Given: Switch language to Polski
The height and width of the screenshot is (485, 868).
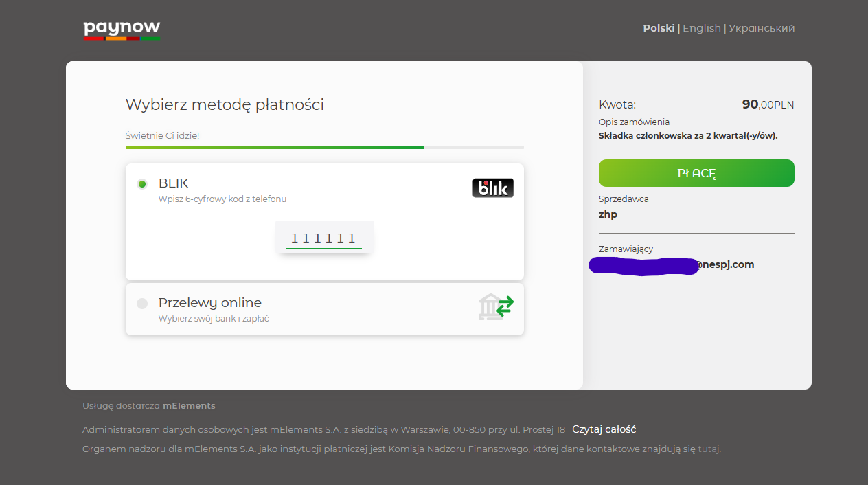Looking at the screenshot, I should pos(658,28).
